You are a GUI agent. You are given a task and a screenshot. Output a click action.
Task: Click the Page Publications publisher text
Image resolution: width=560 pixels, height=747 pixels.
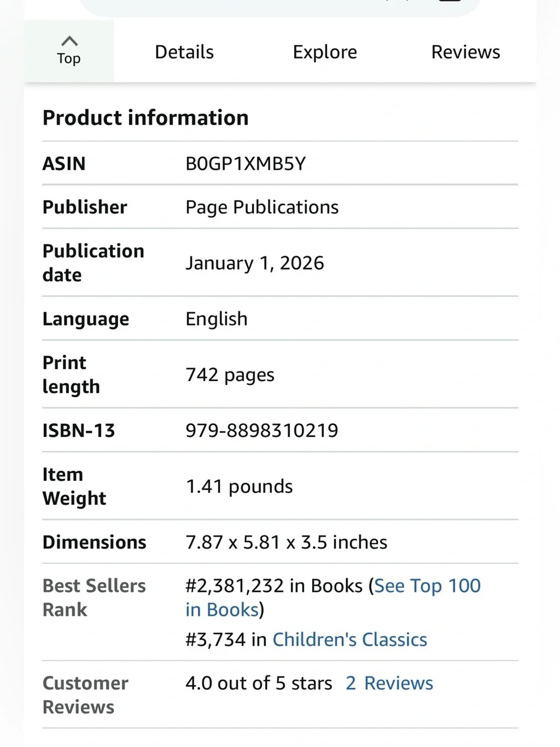pyautogui.click(x=262, y=207)
